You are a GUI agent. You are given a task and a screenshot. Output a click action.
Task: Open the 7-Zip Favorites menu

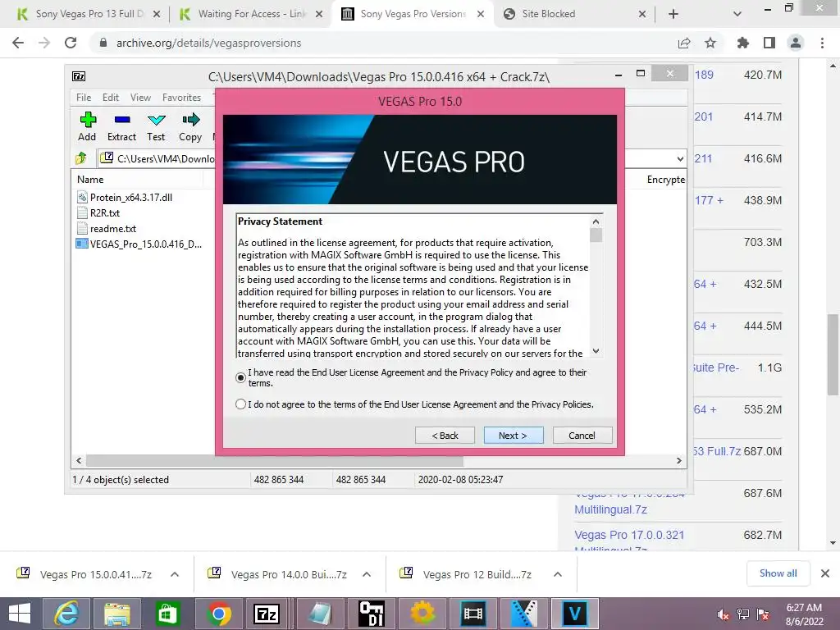(x=181, y=98)
